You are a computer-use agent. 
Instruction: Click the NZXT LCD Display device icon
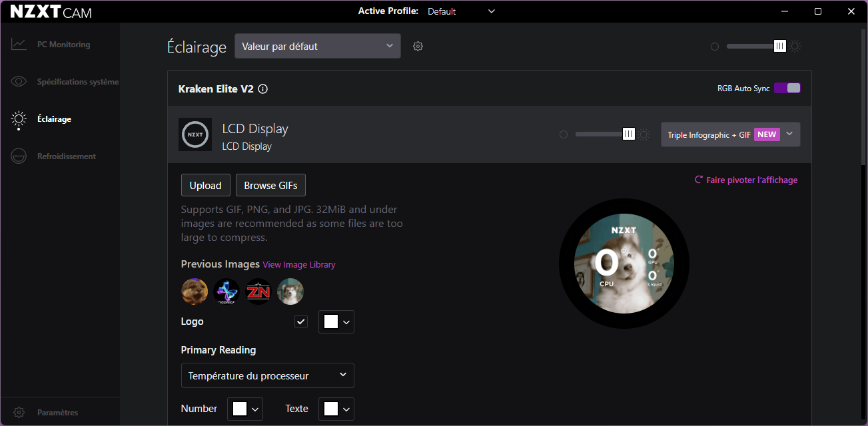(195, 134)
